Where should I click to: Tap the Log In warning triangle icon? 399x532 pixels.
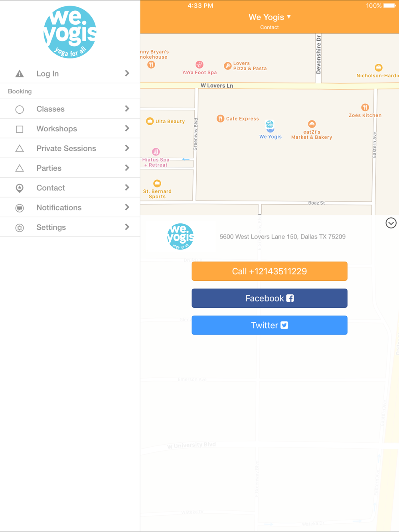point(20,74)
